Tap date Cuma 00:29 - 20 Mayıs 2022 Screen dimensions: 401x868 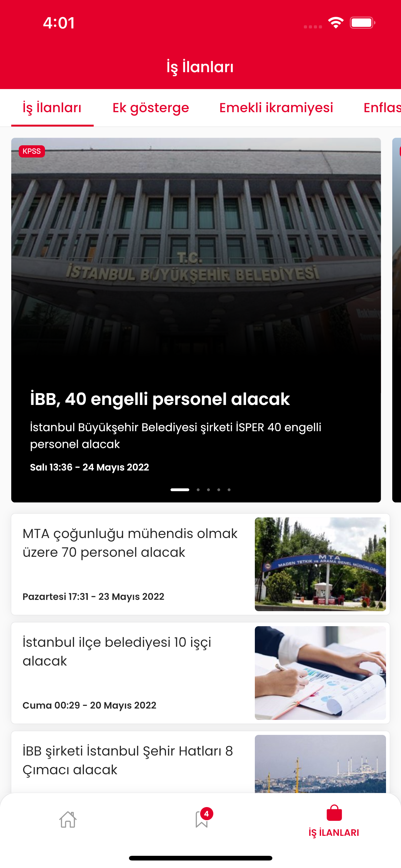[89, 706]
